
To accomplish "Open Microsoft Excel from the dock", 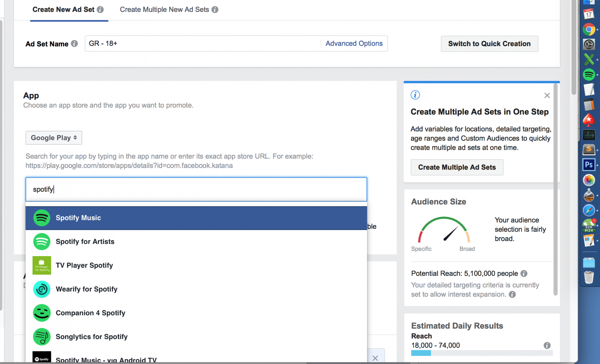I will (589, 59).
